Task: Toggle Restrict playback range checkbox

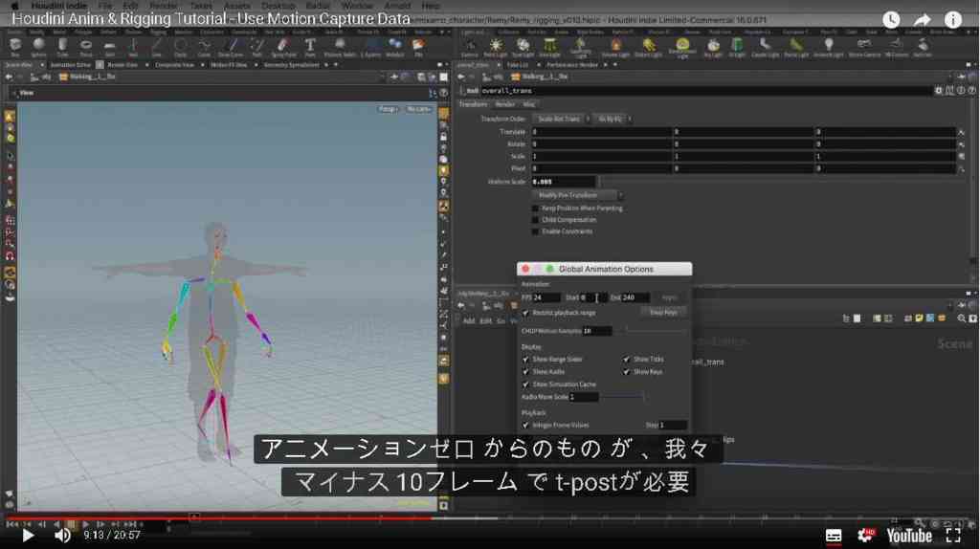Action: 525,313
